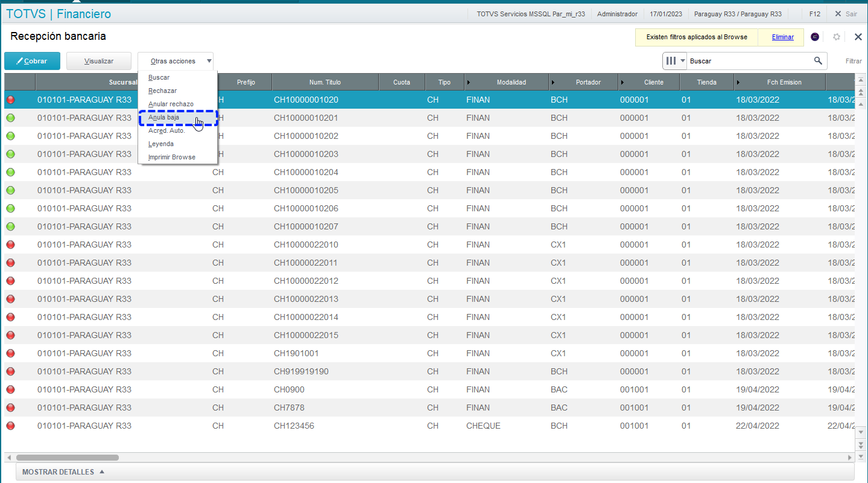Click the Tipo column header
Image resolution: width=868 pixels, height=483 pixels.
(x=445, y=82)
